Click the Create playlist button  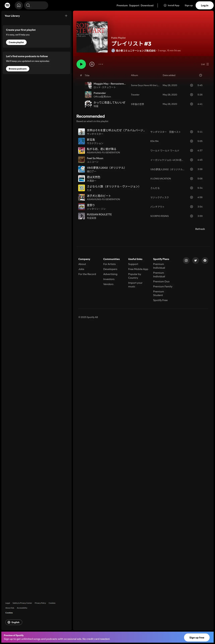pos(16,42)
